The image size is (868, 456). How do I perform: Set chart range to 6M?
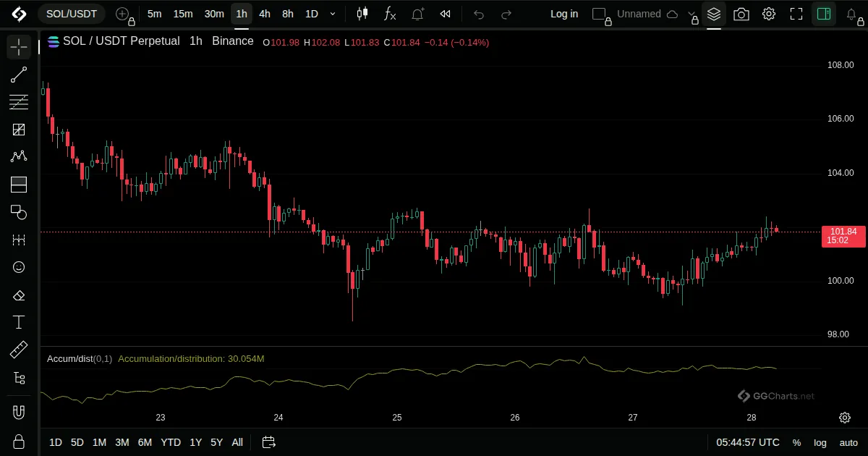pos(145,442)
